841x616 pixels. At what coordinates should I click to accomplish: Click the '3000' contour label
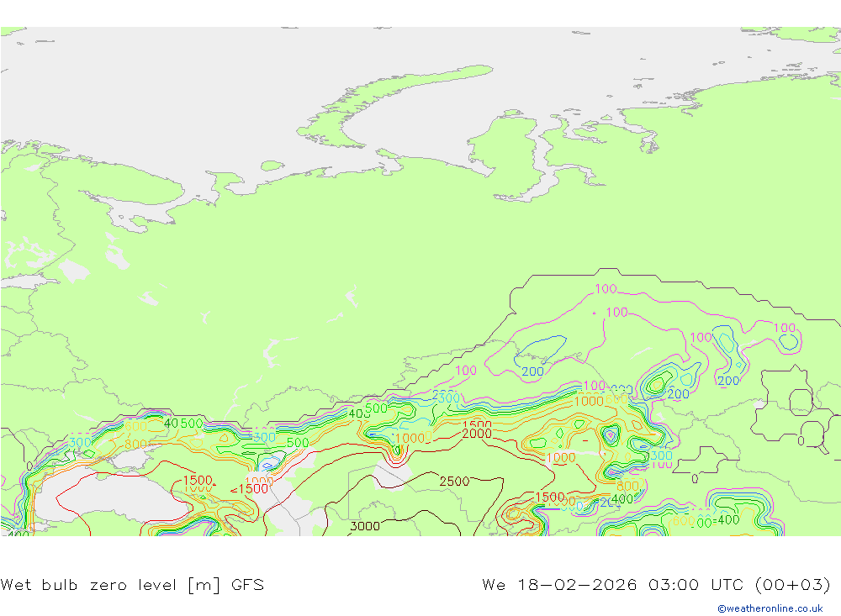(365, 526)
